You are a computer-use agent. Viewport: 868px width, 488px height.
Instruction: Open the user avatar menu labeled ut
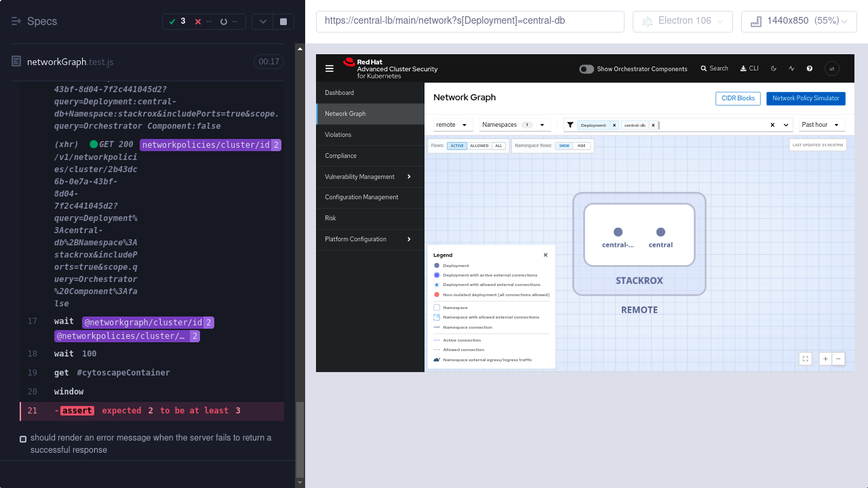[832, 68]
